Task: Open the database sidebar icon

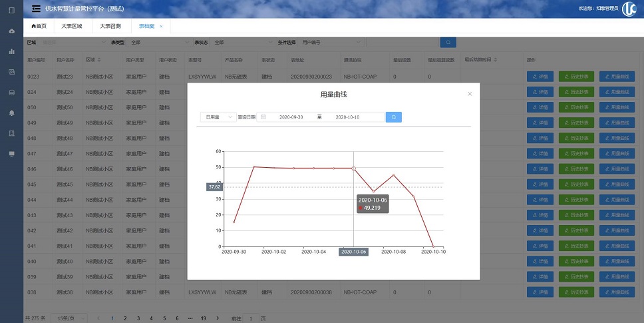Action: (x=11, y=93)
